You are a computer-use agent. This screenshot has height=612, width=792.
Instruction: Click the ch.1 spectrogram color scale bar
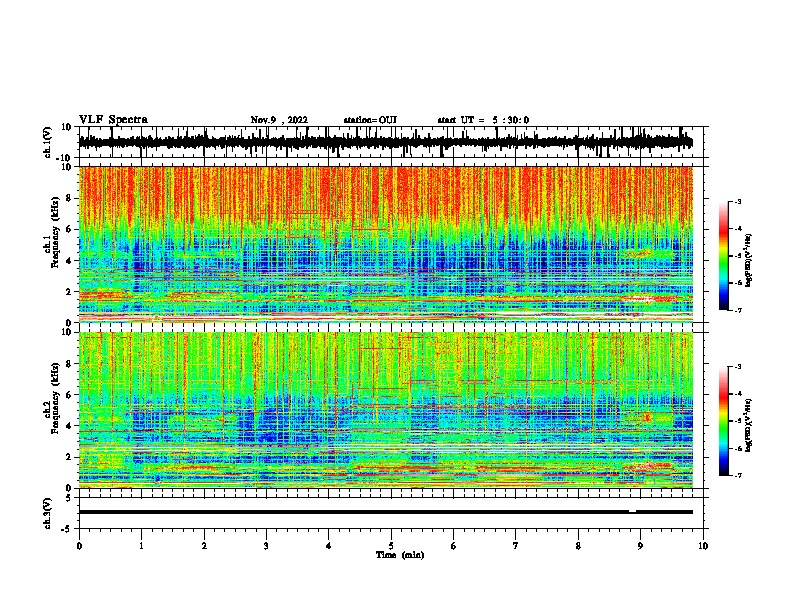[724, 256]
